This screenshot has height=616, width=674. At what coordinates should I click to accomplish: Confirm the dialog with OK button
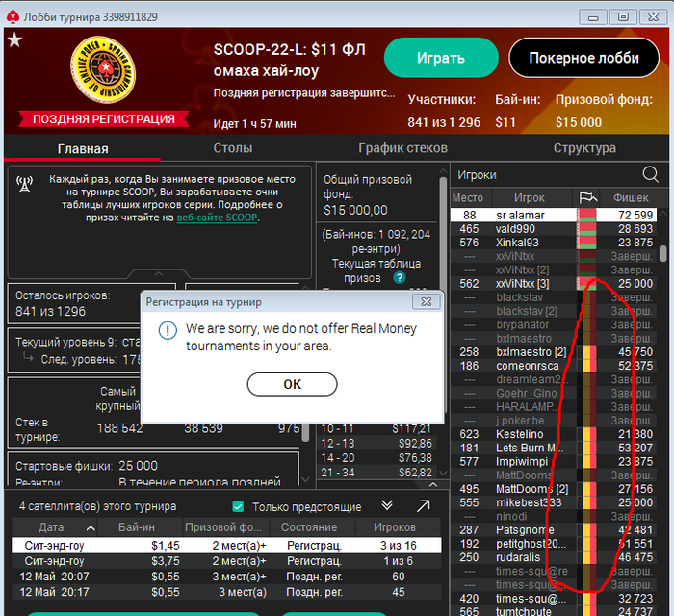tap(293, 384)
